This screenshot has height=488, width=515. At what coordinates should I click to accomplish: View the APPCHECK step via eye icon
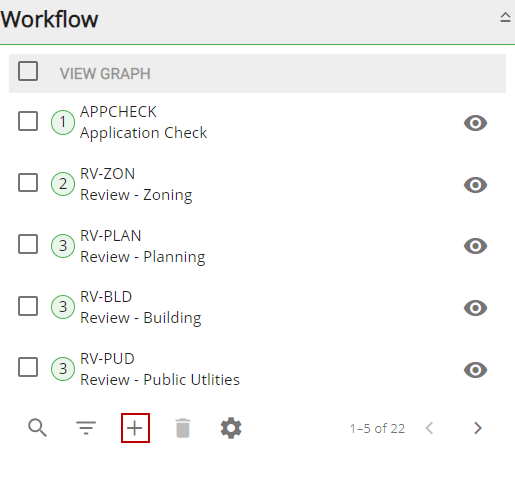(x=475, y=123)
